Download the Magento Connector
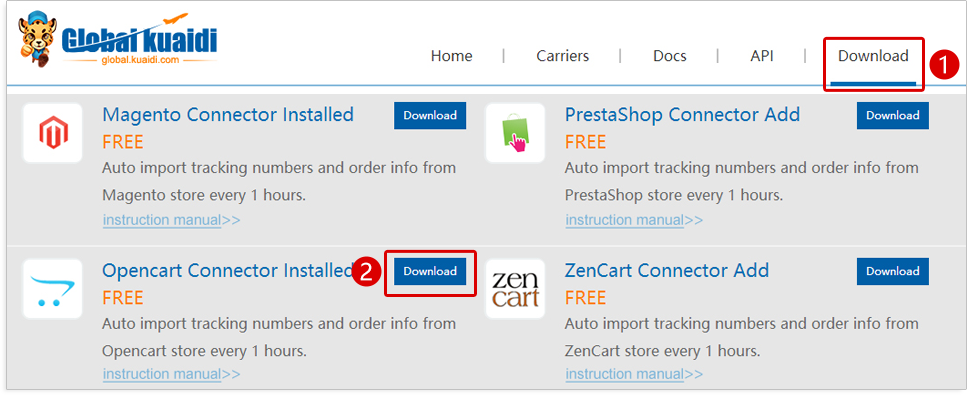Image resolution: width=967 pixels, height=395 pixels. pyautogui.click(x=430, y=115)
